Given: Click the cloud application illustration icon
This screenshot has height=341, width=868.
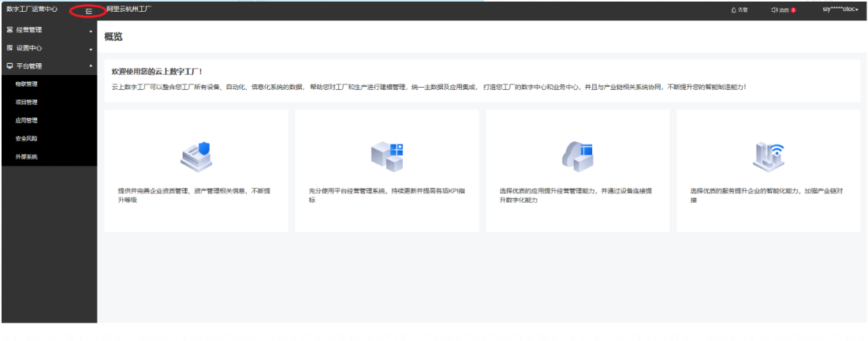Looking at the screenshot, I should coord(577,157).
